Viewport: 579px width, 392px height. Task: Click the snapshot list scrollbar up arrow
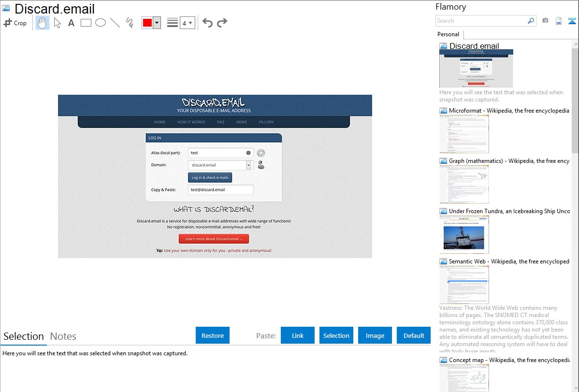click(575, 44)
